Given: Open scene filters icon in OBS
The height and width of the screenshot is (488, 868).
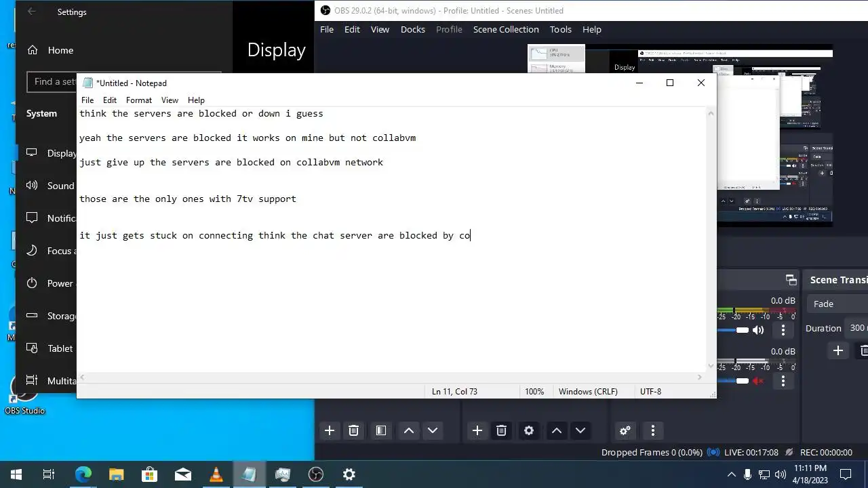Looking at the screenshot, I should (381, 430).
